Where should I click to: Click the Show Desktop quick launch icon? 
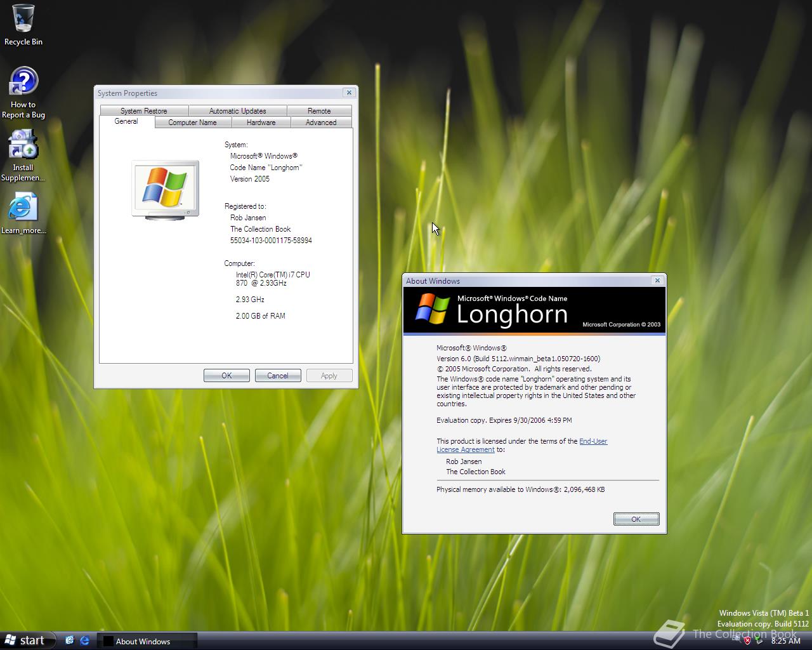(x=70, y=640)
